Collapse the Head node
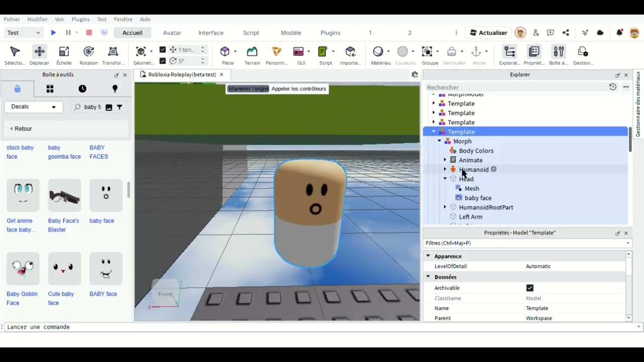Image resolution: width=644 pixels, height=362 pixels. tap(445, 179)
